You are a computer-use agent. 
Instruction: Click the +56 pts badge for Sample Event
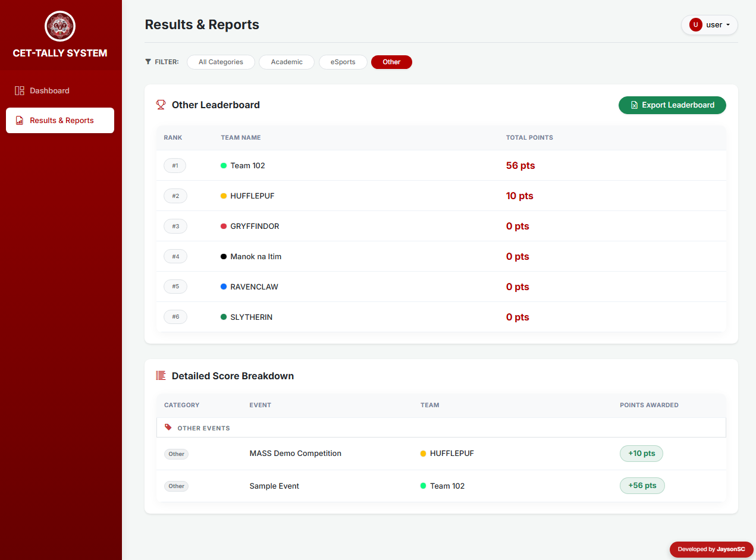point(642,486)
